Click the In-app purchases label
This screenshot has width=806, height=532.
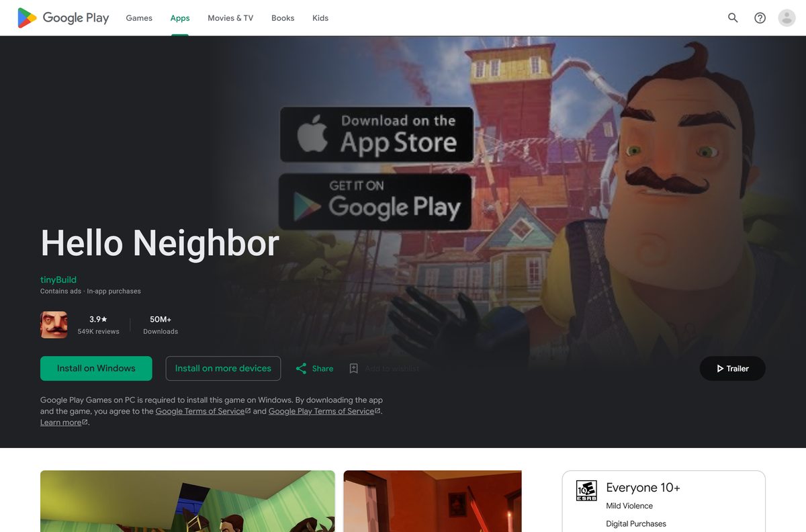tap(114, 291)
